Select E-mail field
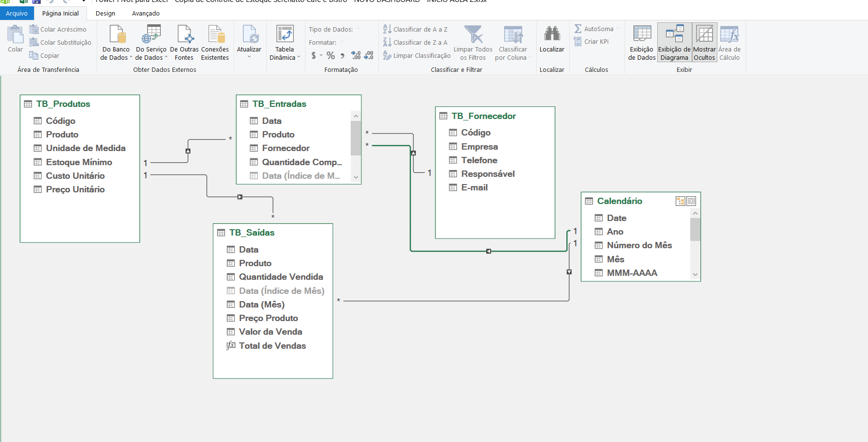The image size is (868, 442). point(474,187)
